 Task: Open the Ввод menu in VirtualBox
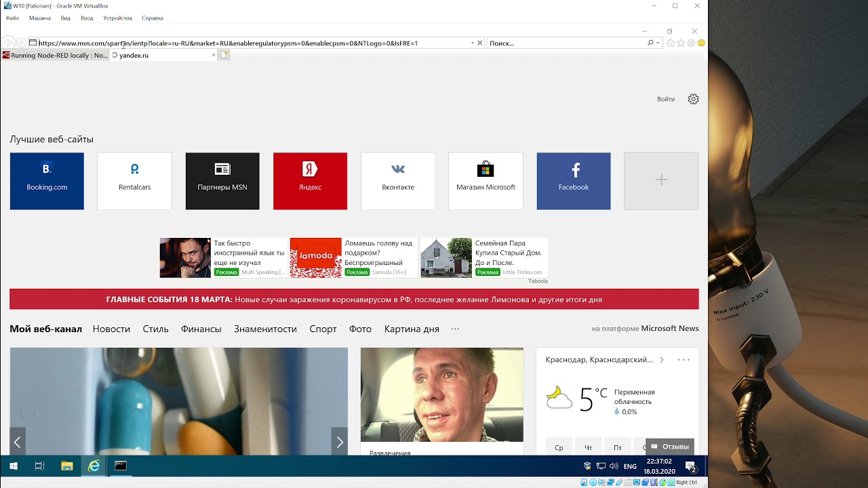point(87,18)
